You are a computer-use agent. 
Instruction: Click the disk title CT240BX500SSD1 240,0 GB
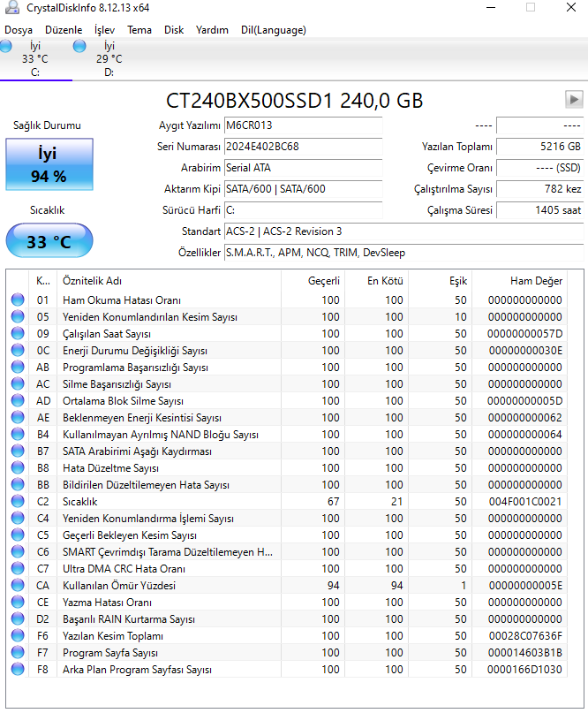(x=295, y=101)
